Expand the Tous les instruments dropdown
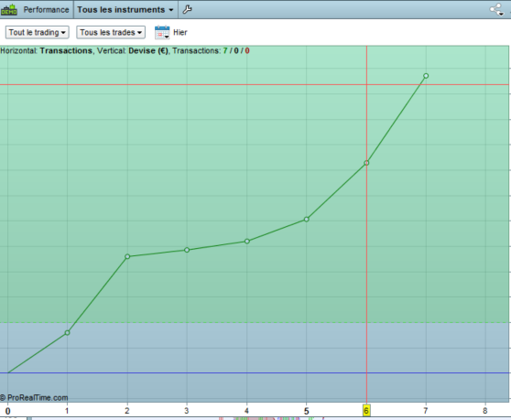 [125, 10]
